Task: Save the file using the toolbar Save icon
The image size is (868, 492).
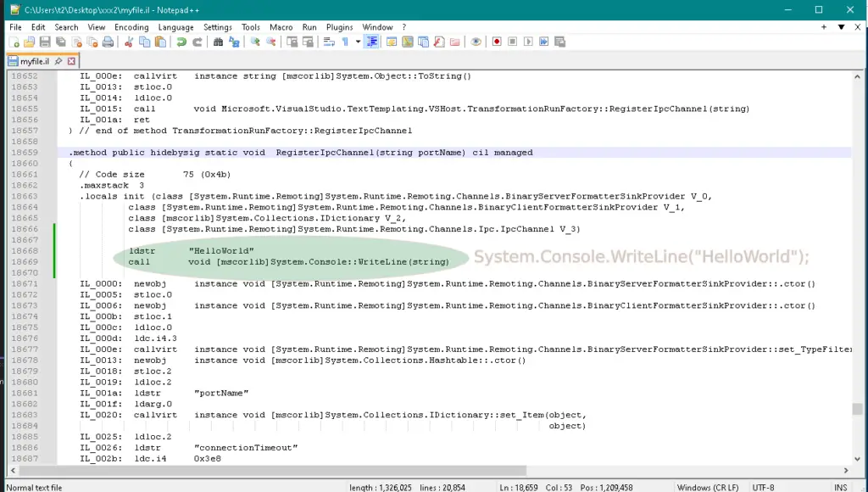Action: coord(45,42)
